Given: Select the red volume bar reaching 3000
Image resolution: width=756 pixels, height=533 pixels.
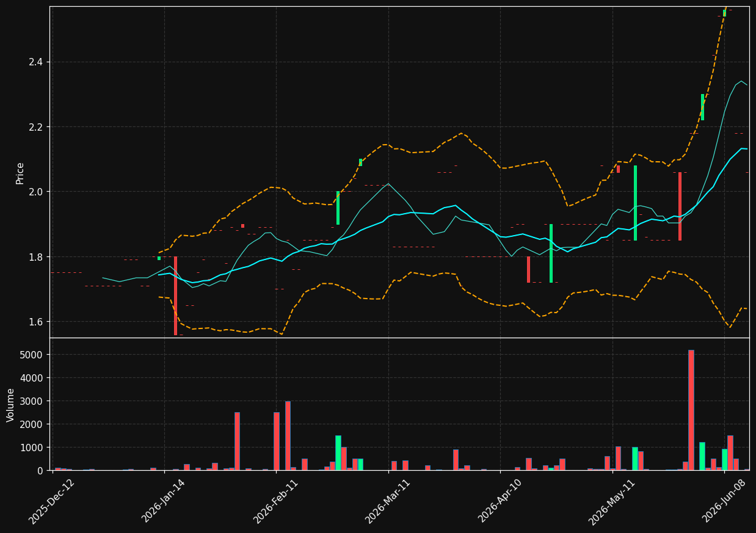Looking at the screenshot, I should coord(288,435).
